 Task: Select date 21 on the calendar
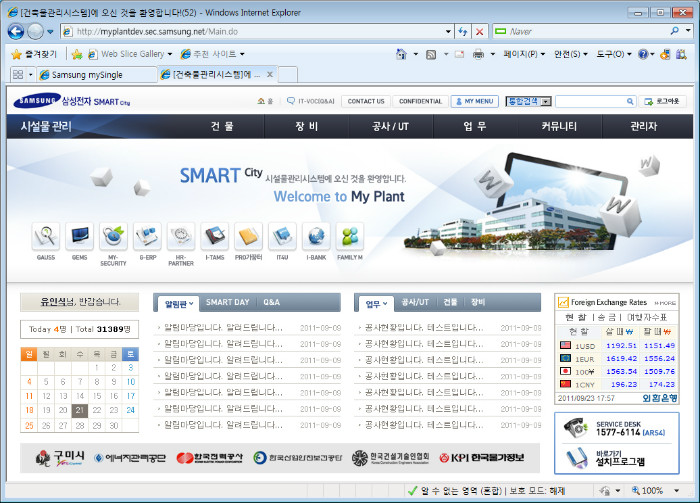point(79,410)
